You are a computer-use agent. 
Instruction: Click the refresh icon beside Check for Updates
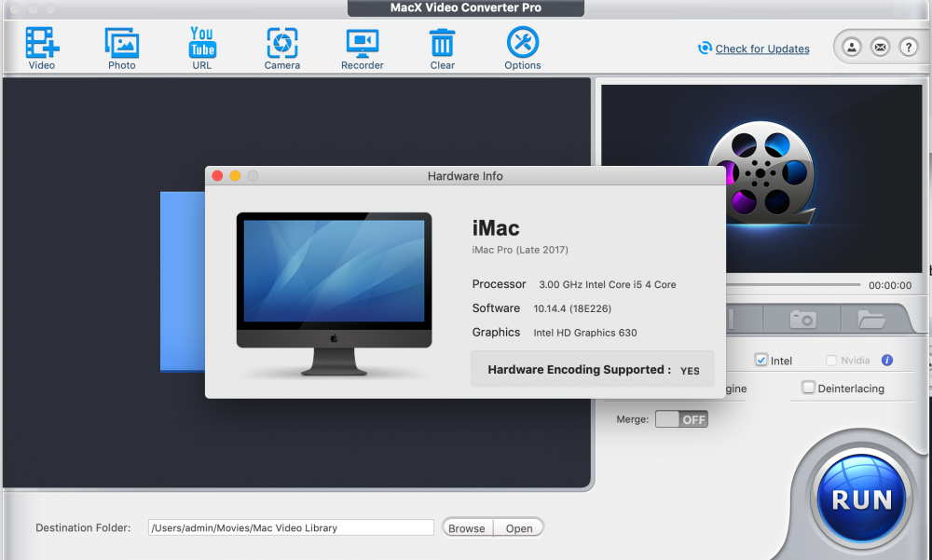pyautogui.click(x=705, y=48)
